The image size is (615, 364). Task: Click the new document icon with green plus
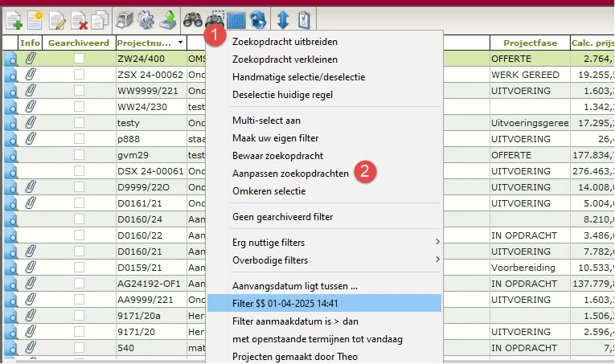(14, 19)
